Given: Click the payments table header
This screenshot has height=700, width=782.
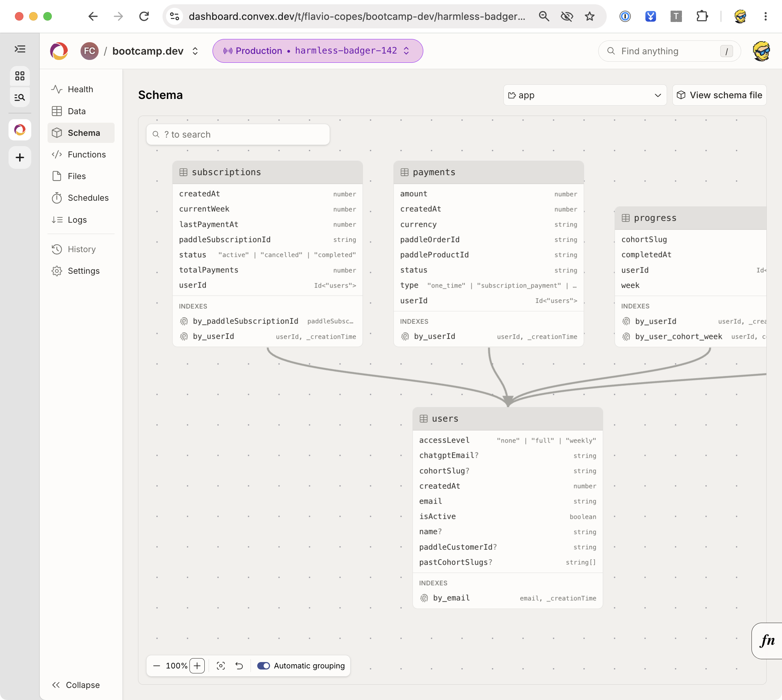Looking at the screenshot, I should click(488, 172).
